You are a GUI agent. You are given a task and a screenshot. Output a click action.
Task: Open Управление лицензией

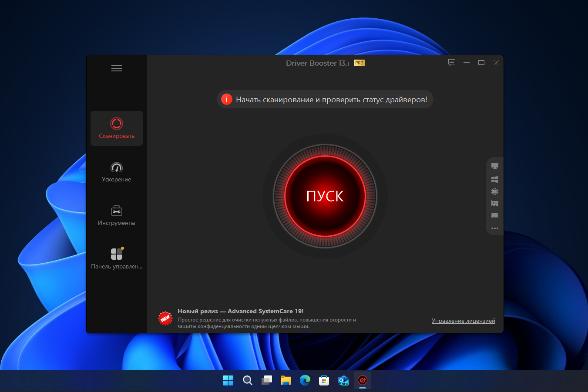tap(463, 320)
